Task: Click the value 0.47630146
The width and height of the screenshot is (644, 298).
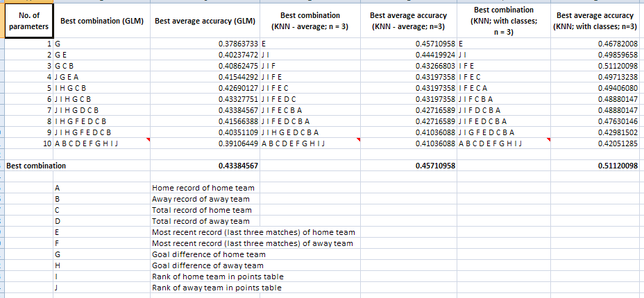Action: click(618, 121)
